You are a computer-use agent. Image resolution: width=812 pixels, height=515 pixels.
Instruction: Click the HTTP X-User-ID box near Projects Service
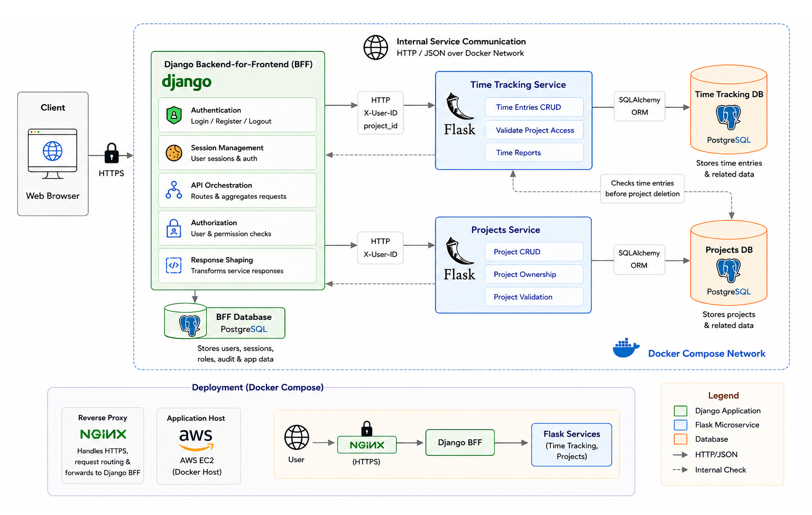381,248
